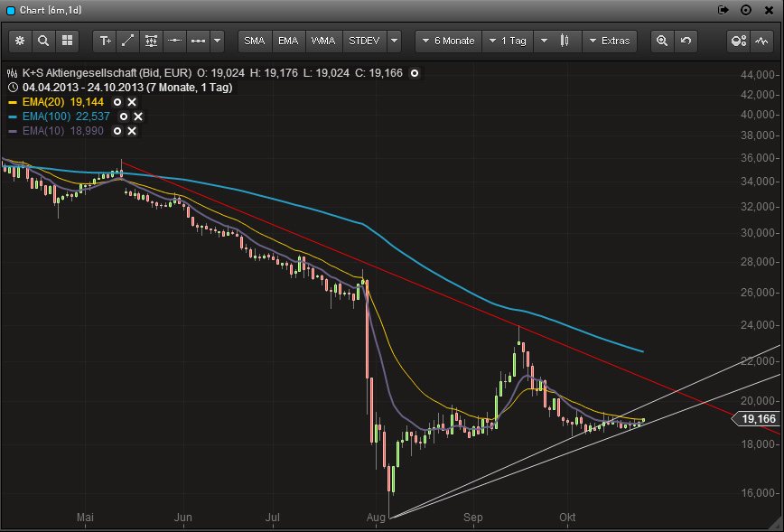Click the zoom in magnifier icon
The height and width of the screenshot is (532, 784).
pos(662,41)
